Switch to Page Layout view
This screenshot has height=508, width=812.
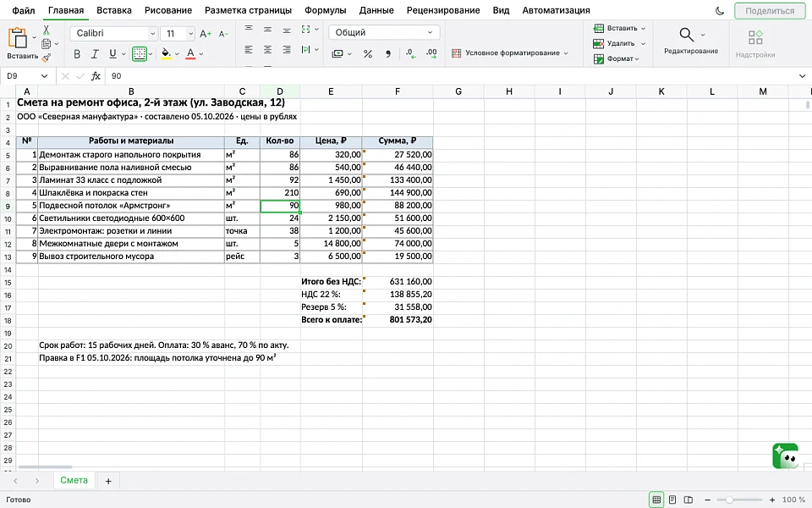pyautogui.click(x=672, y=500)
